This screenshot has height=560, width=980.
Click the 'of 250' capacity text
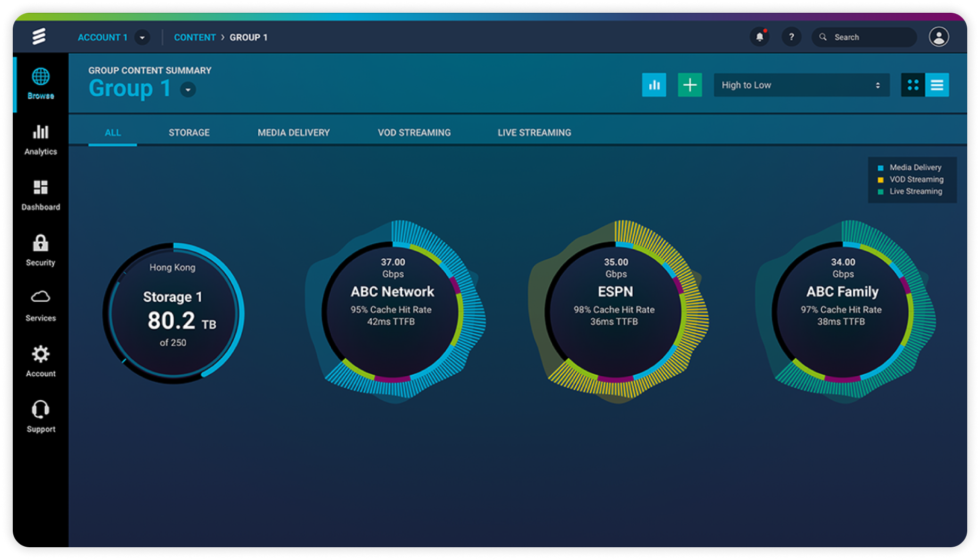coord(173,343)
